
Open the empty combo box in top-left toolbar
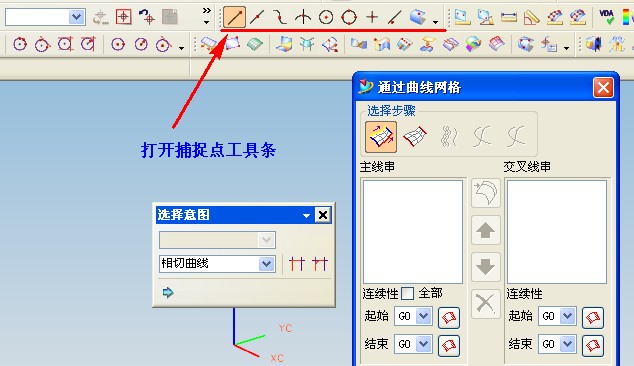(45, 17)
